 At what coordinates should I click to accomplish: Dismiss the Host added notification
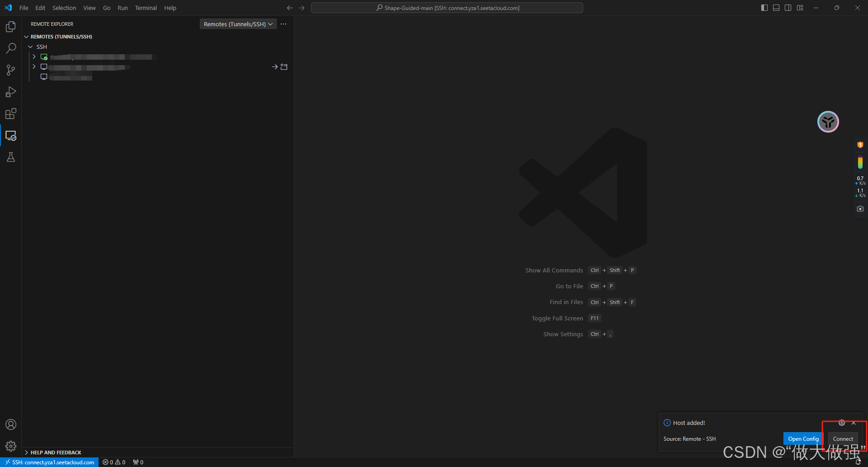click(854, 423)
